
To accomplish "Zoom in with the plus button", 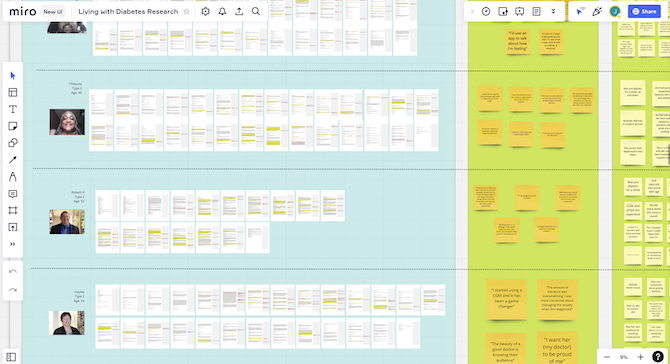I will click(x=640, y=357).
